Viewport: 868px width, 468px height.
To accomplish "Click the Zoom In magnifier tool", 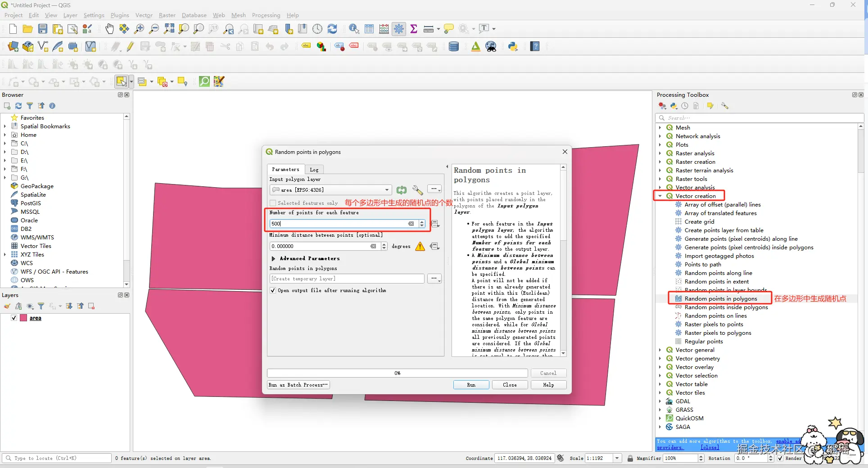I will pos(139,29).
